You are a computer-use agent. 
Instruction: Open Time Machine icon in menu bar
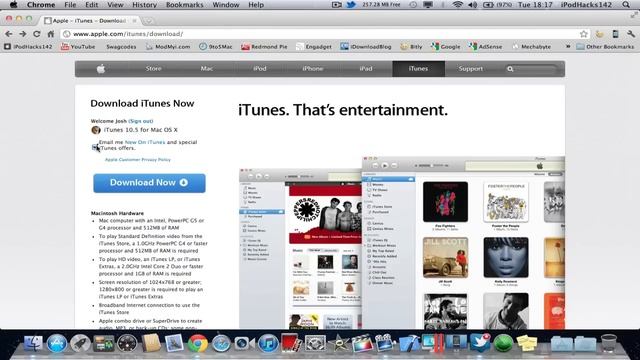click(x=413, y=5)
